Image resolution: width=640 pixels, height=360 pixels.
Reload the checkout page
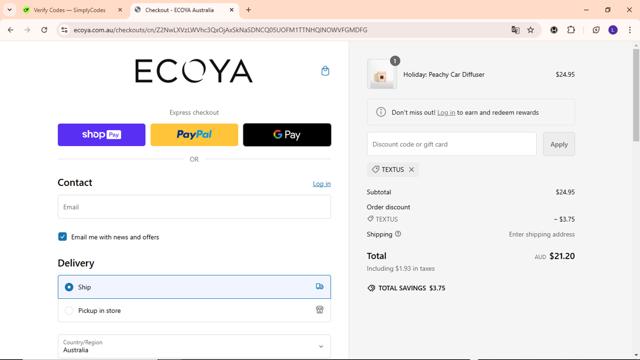click(x=44, y=30)
